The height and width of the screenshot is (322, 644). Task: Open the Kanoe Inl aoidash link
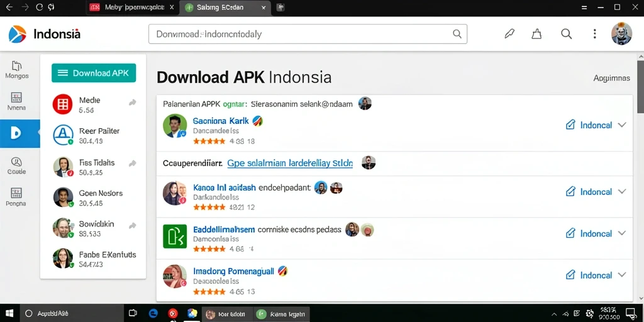[225, 187]
